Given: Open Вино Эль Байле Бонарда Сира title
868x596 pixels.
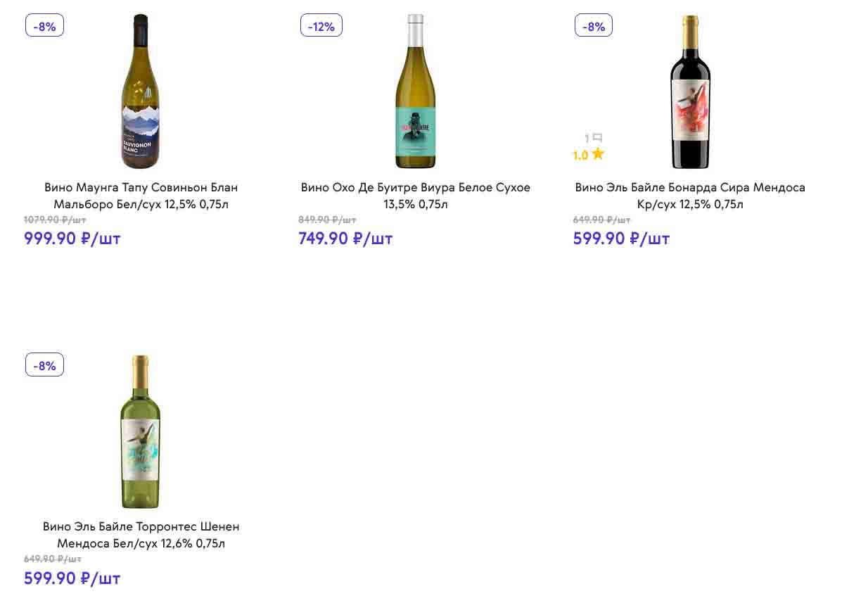Looking at the screenshot, I should click(x=690, y=196).
